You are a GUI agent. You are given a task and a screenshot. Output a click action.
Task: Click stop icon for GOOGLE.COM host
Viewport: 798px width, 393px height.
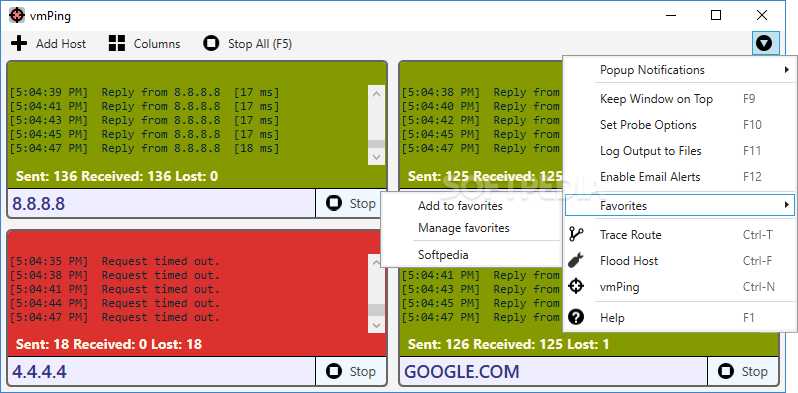(x=726, y=372)
